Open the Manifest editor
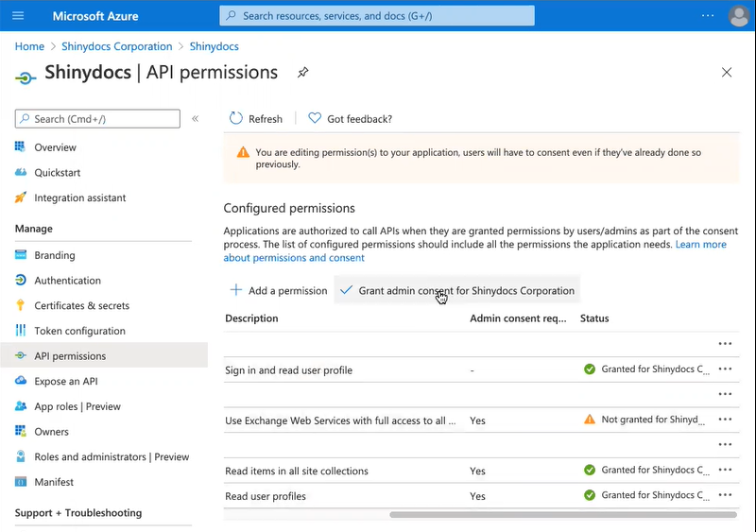756x532 pixels. click(x=56, y=483)
